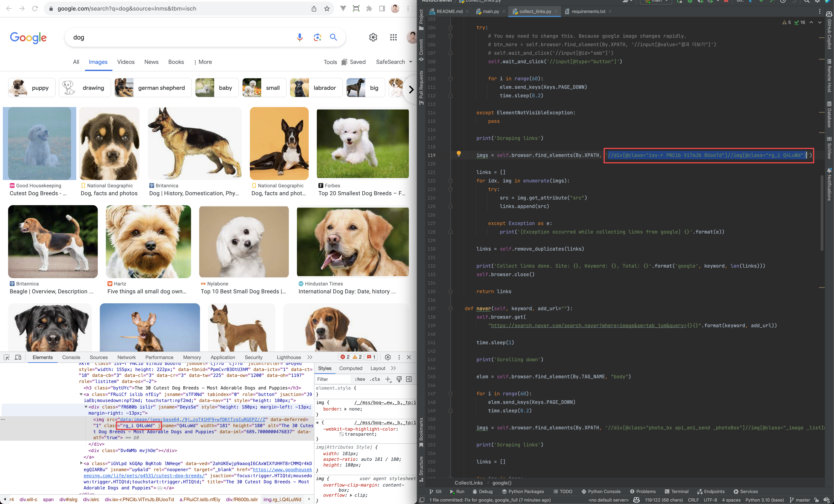
Task: Switch to Videos search tab
Action: click(x=126, y=62)
